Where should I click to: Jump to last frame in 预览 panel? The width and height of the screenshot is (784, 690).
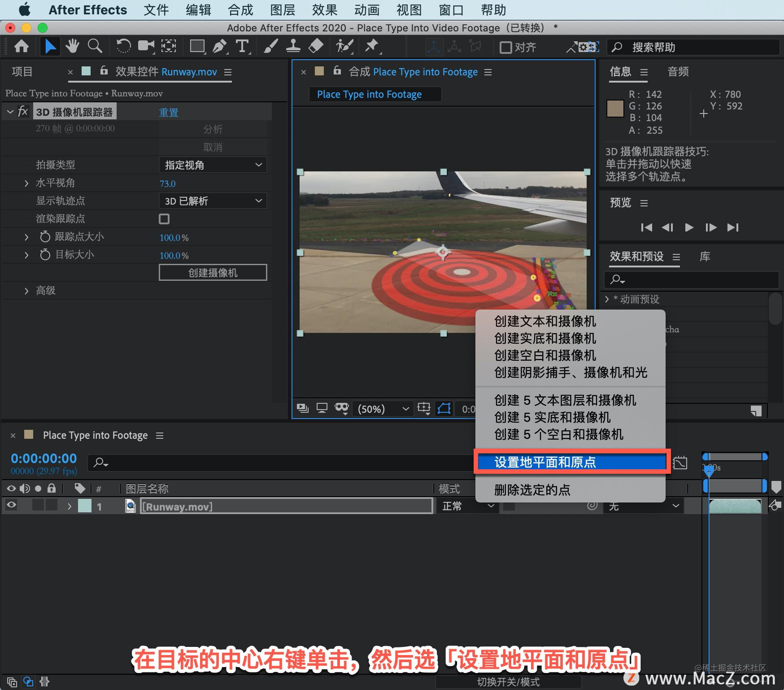733,227
